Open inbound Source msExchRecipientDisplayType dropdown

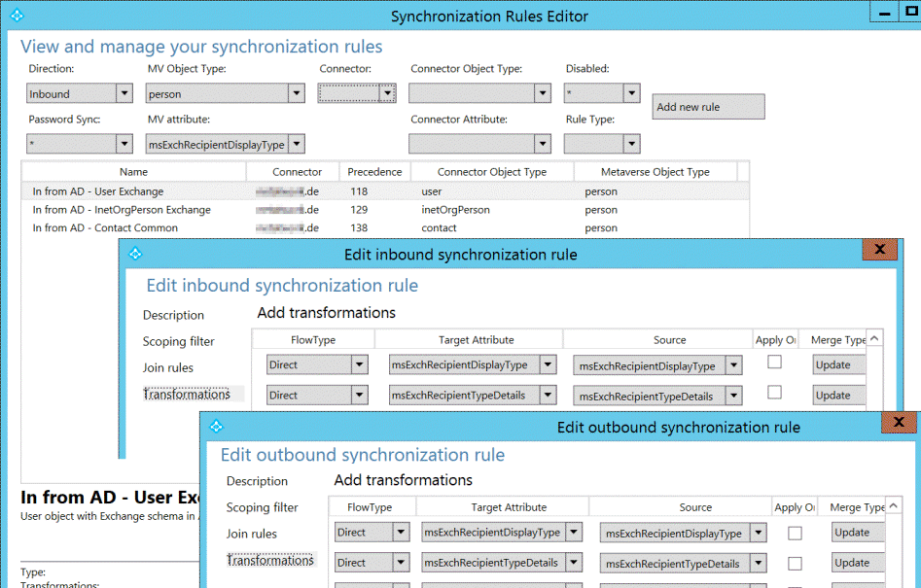[x=657, y=365]
